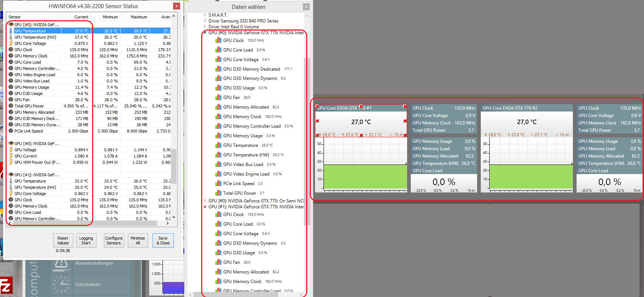The height and width of the screenshot is (297, 644).
Task: Expand the Drive: Samsung SSD 840 PRO node
Action: tap(205, 21)
